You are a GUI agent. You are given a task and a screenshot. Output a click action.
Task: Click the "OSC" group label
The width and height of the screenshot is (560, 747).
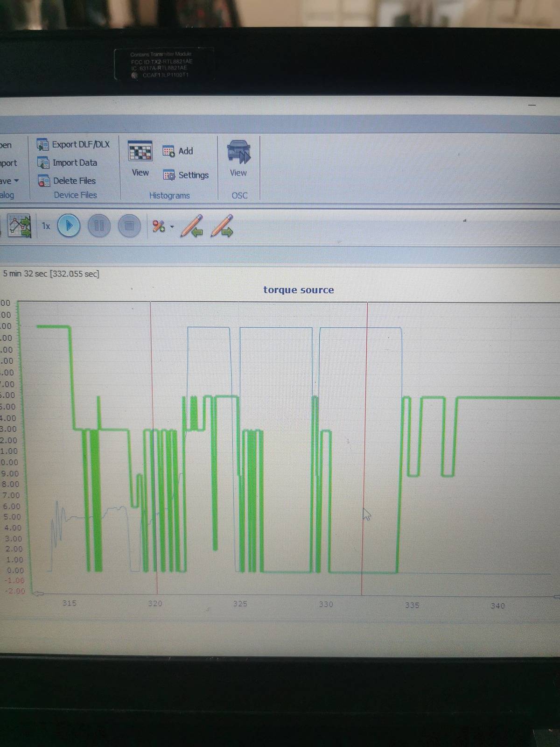click(239, 196)
